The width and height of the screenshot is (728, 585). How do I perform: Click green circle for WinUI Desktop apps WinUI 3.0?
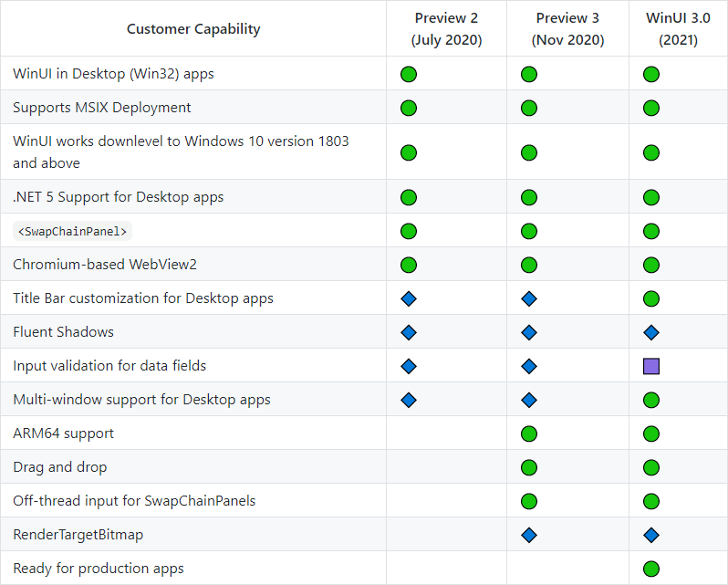[x=651, y=74]
